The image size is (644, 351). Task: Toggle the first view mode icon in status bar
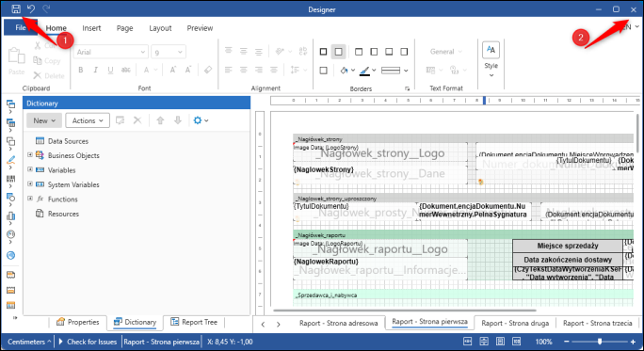(467, 342)
